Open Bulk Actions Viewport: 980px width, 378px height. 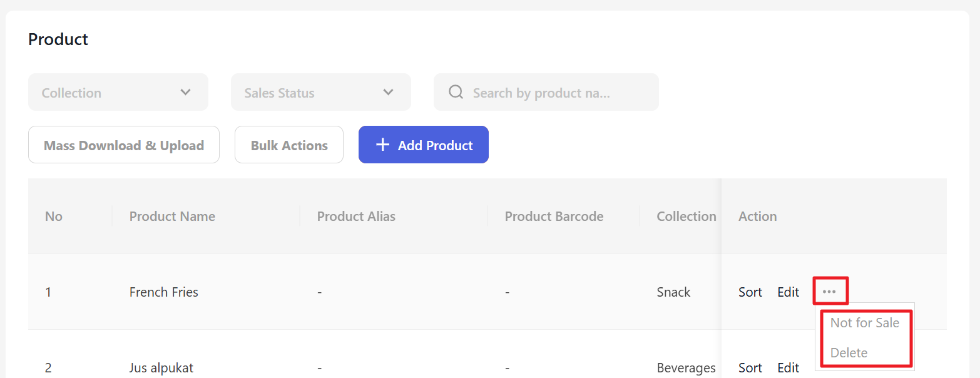point(289,145)
